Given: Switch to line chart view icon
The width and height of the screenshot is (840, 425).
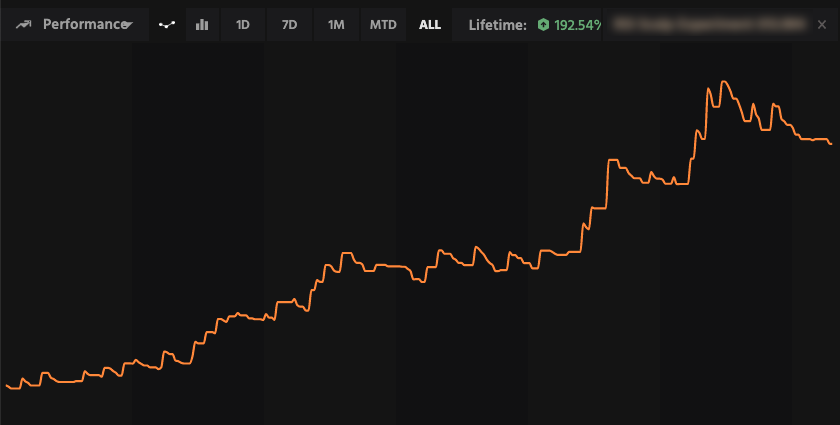Looking at the screenshot, I should pos(167,24).
